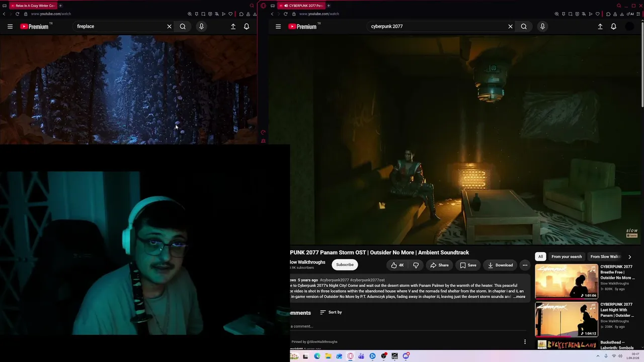Open more actions menu beside Download

(525, 265)
